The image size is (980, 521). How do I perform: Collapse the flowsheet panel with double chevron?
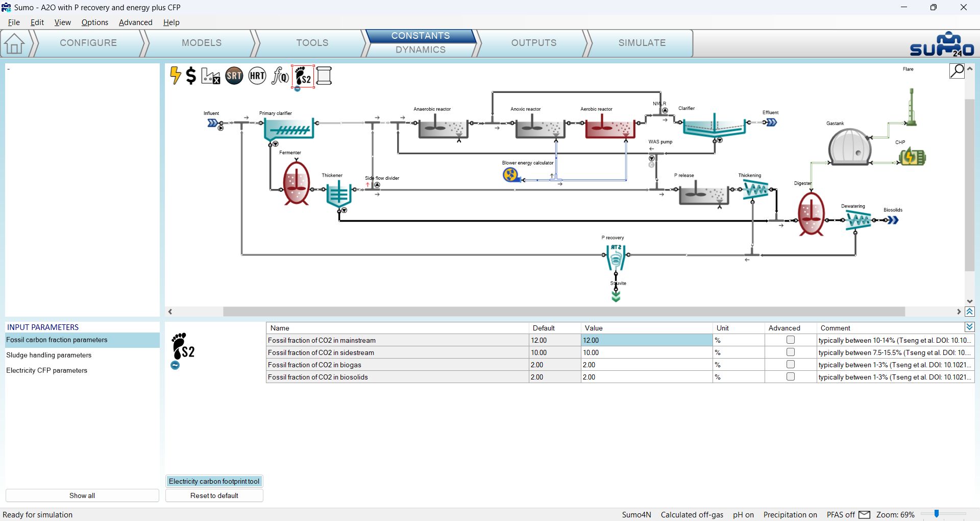pyautogui.click(x=970, y=312)
